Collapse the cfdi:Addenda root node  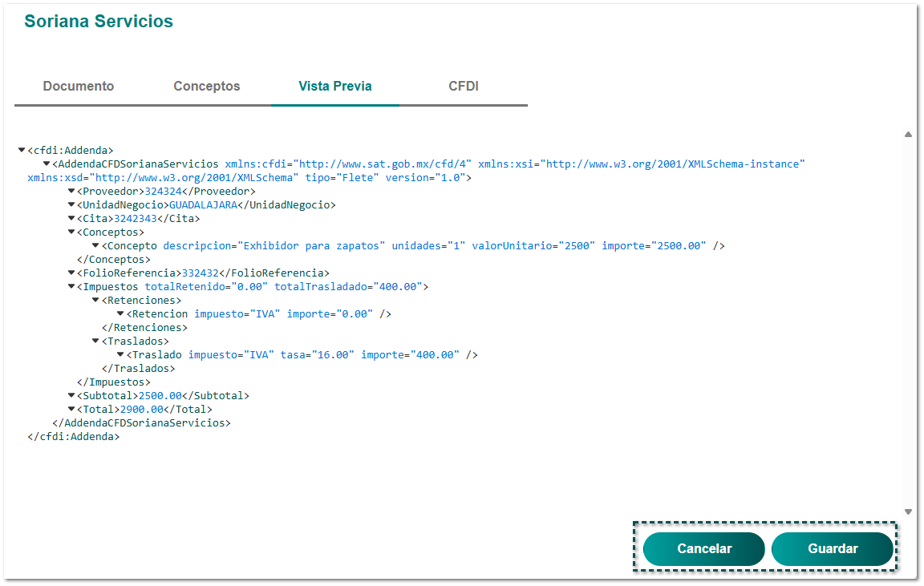pos(22,150)
